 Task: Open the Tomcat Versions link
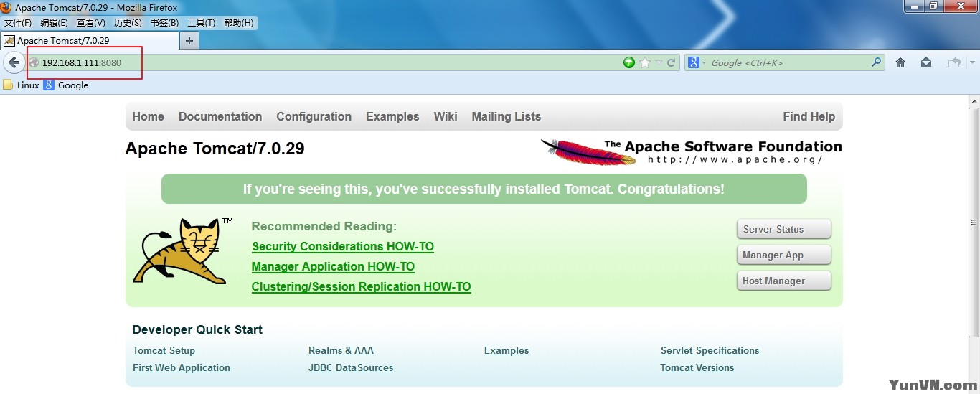pos(697,367)
